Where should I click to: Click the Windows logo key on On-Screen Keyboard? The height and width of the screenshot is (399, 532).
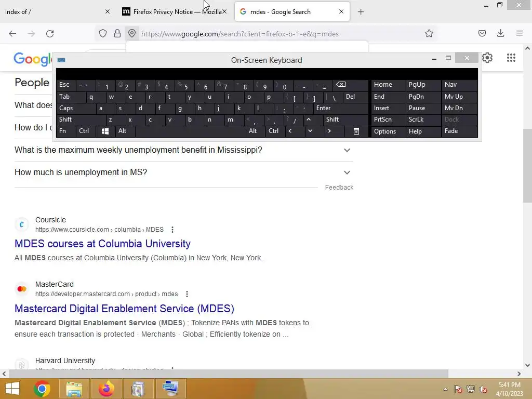[105, 131]
